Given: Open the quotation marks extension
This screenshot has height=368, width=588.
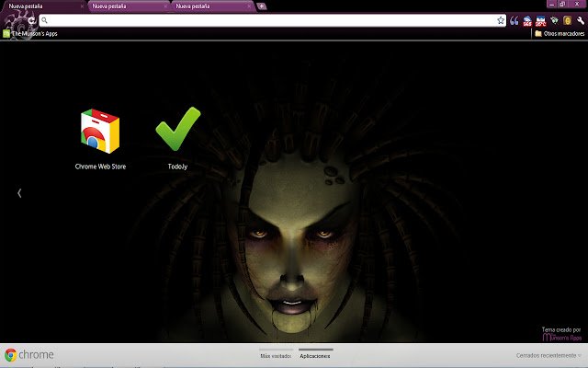Looking at the screenshot, I should tap(514, 20).
